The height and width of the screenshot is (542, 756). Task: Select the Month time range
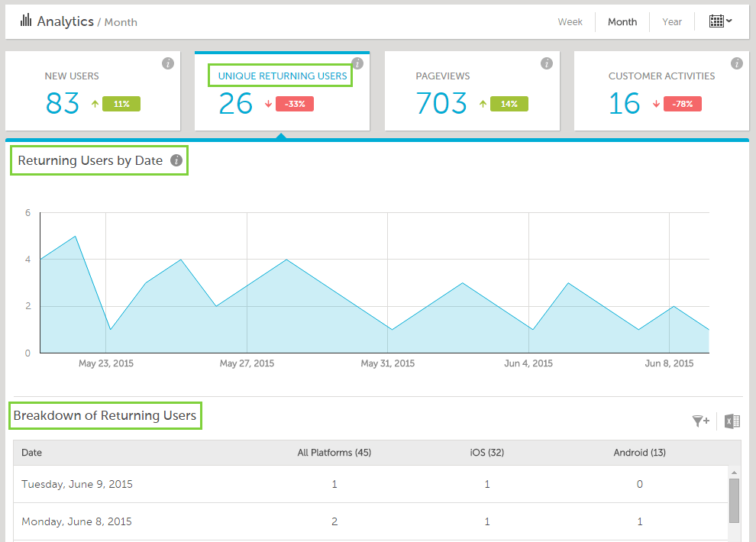point(622,21)
